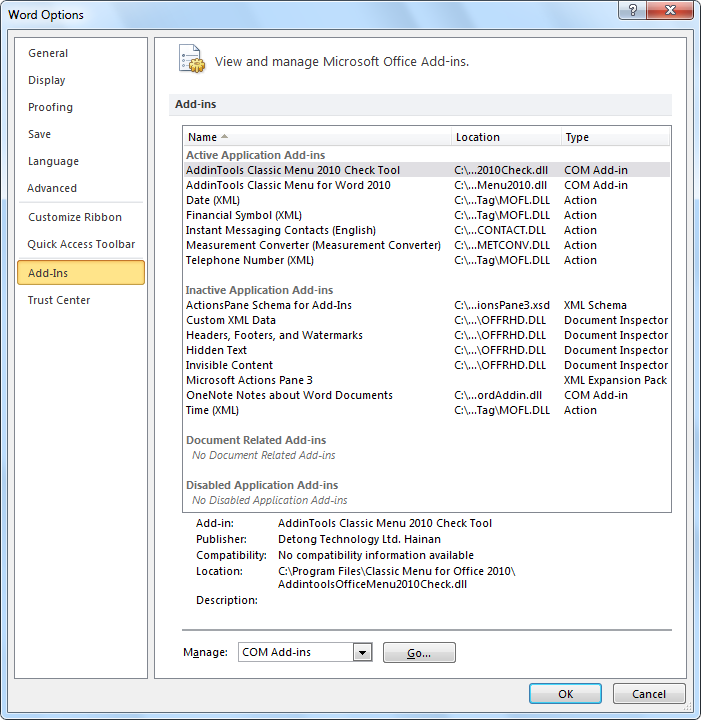Select ActionsPane Schema for Add-Ins row
This screenshot has height=720, width=701.
tap(426, 305)
